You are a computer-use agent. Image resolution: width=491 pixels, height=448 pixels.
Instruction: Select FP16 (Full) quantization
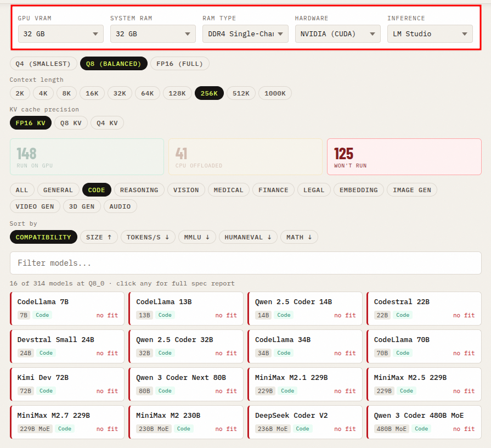[x=180, y=64]
